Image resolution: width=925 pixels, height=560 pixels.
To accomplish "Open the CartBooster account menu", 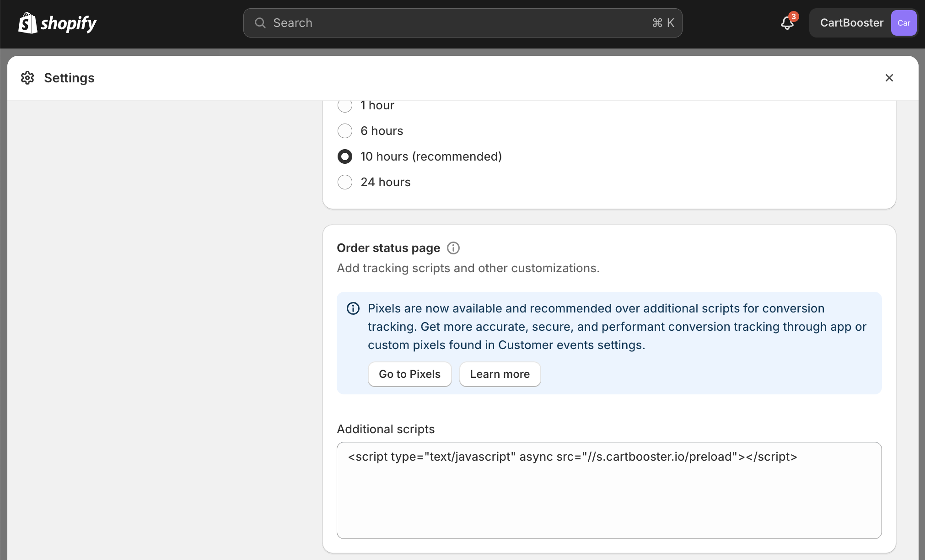I will (x=851, y=22).
